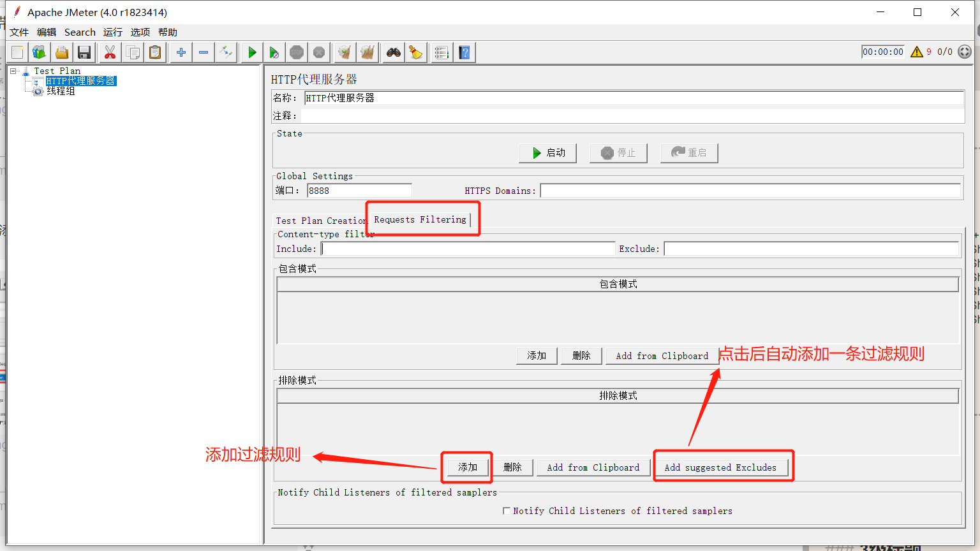The height and width of the screenshot is (551, 980).
Task: Click the Copy icon in toolbar
Action: (x=133, y=52)
